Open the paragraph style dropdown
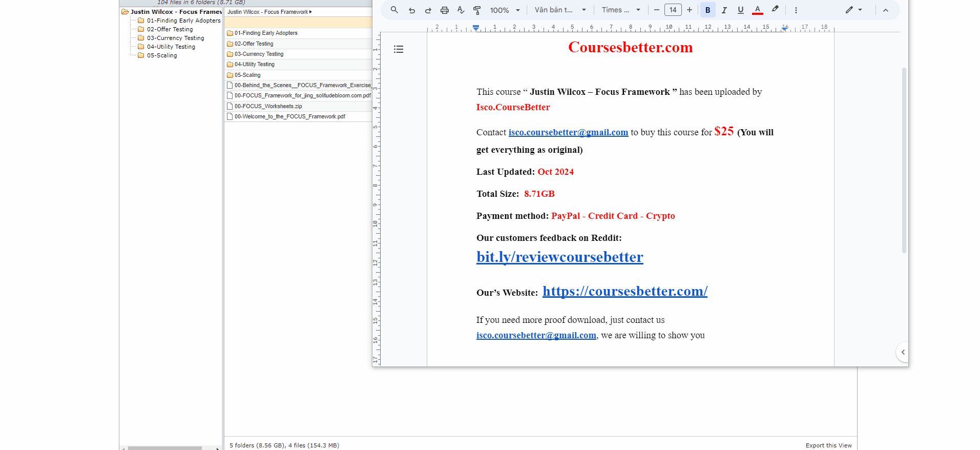The height and width of the screenshot is (450, 980). point(560,10)
